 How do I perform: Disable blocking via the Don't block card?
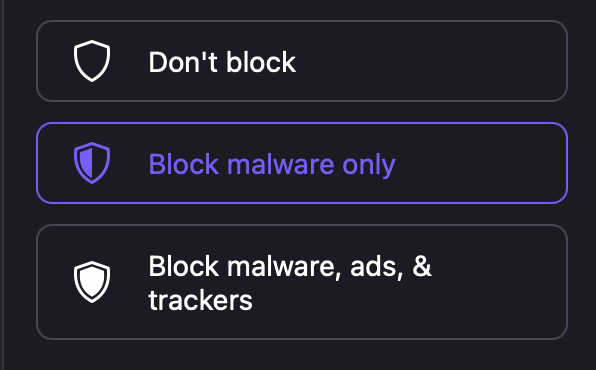point(302,61)
